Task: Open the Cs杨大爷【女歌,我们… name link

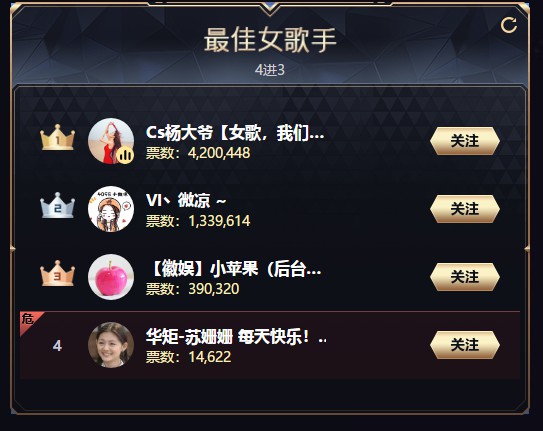Action: pos(235,133)
